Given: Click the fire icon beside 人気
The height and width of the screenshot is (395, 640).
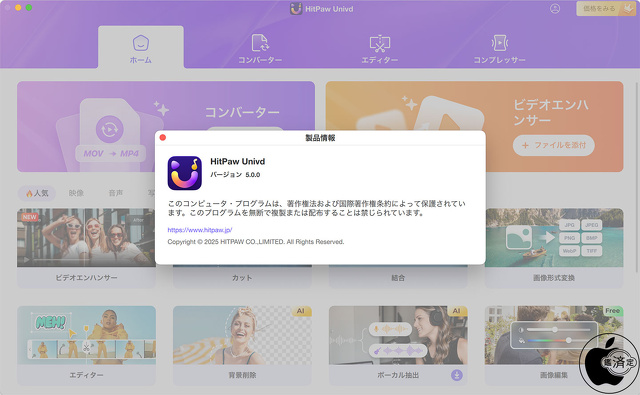Looking at the screenshot, I should [x=29, y=193].
